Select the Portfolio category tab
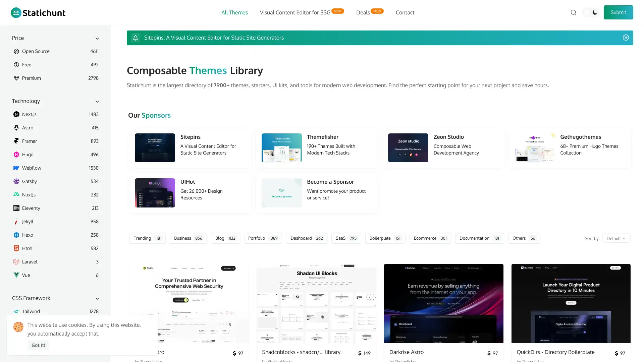This screenshot has width=644, height=362. (x=263, y=238)
